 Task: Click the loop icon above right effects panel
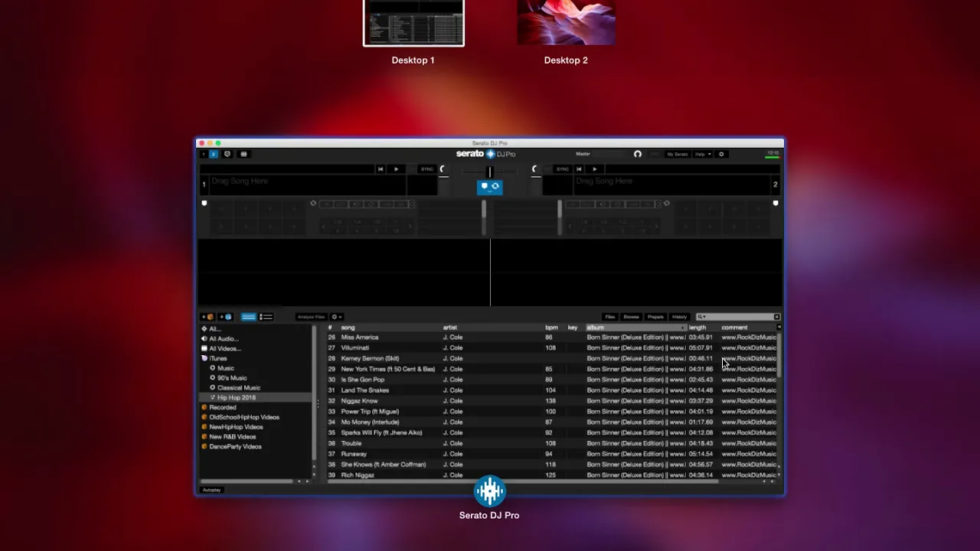click(x=666, y=204)
